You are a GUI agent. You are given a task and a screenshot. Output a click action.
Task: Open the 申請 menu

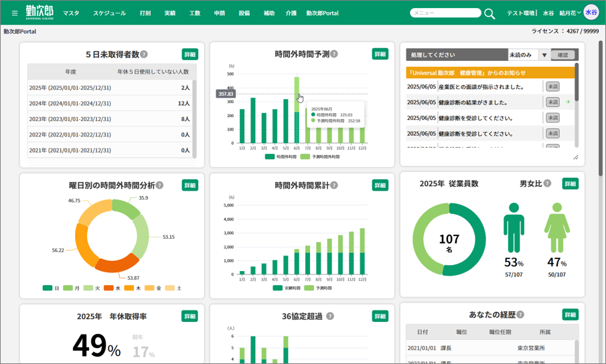220,13
